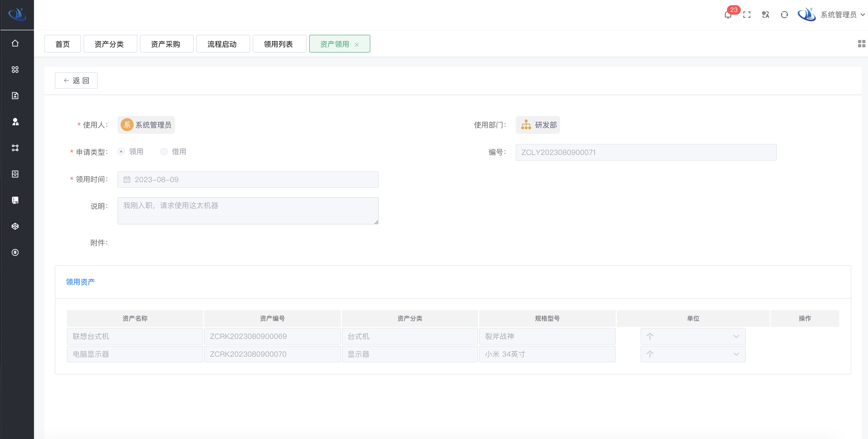868x439 pixels.
Task: Open the four-circles apps icon in sidebar
Action: click(x=15, y=70)
